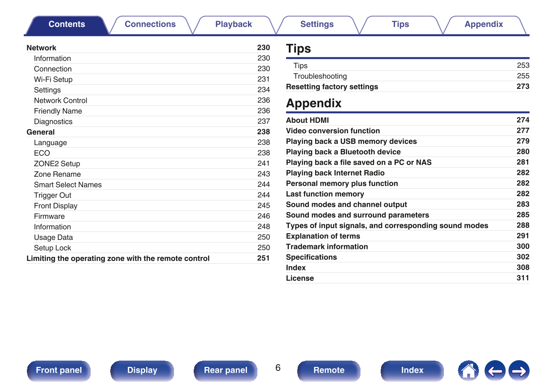Jump to Playing back Internet Radio
The height and width of the screenshot is (392, 556).
click(335, 173)
